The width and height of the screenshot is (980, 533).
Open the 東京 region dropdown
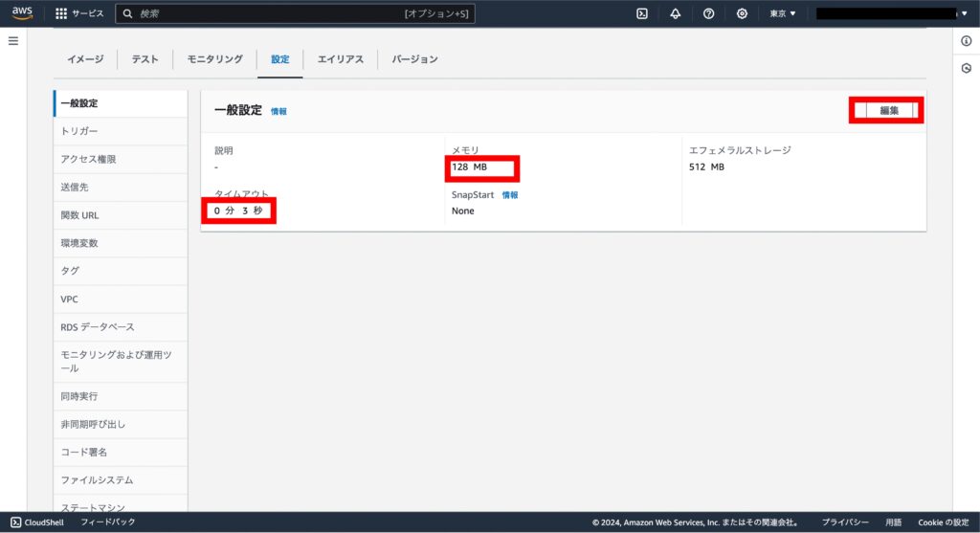(x=783, y=13)
